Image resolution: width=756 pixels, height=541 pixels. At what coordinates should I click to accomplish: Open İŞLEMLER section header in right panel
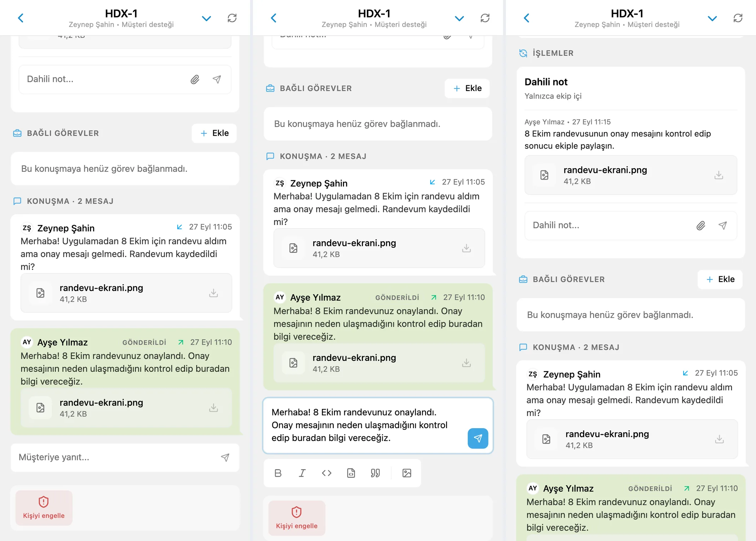[x=546, y=53]
